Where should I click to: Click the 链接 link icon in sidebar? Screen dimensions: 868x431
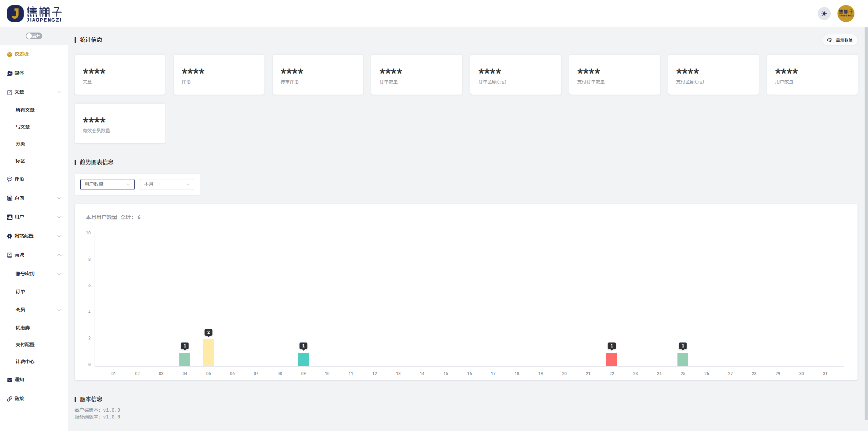click(9, 399)
